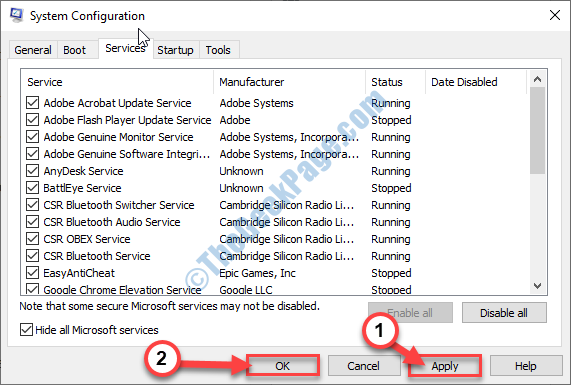
Task: Toggle CSR Bluetooth Switcher Service checkbox
Action: (32, 205)
